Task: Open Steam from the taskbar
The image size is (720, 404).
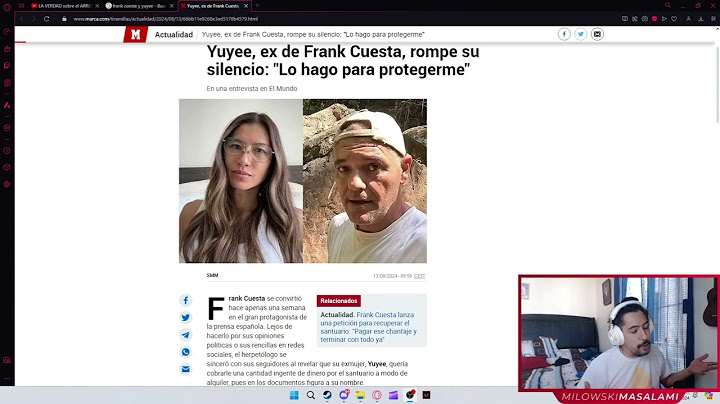Action: tap(327, 395)
